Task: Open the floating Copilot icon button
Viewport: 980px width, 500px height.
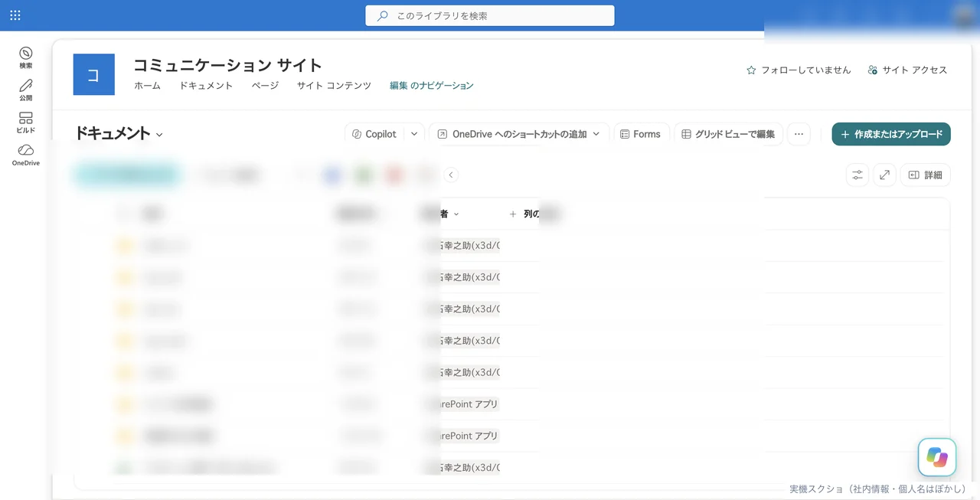Action: pos(937,457)
